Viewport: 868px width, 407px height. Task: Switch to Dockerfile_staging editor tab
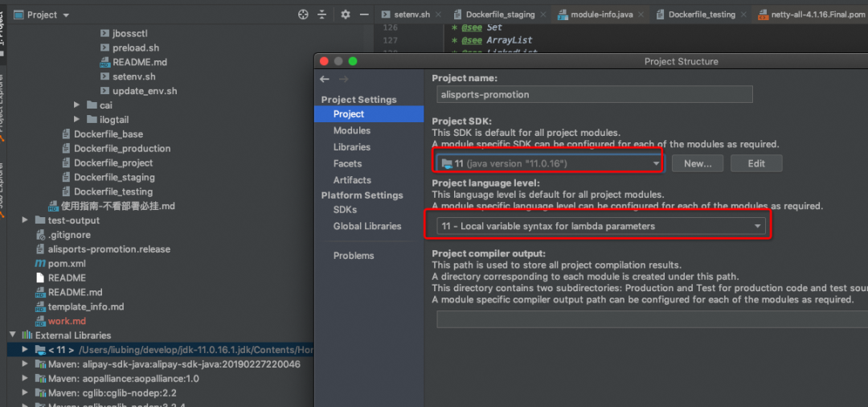click(x=493, y=15)
